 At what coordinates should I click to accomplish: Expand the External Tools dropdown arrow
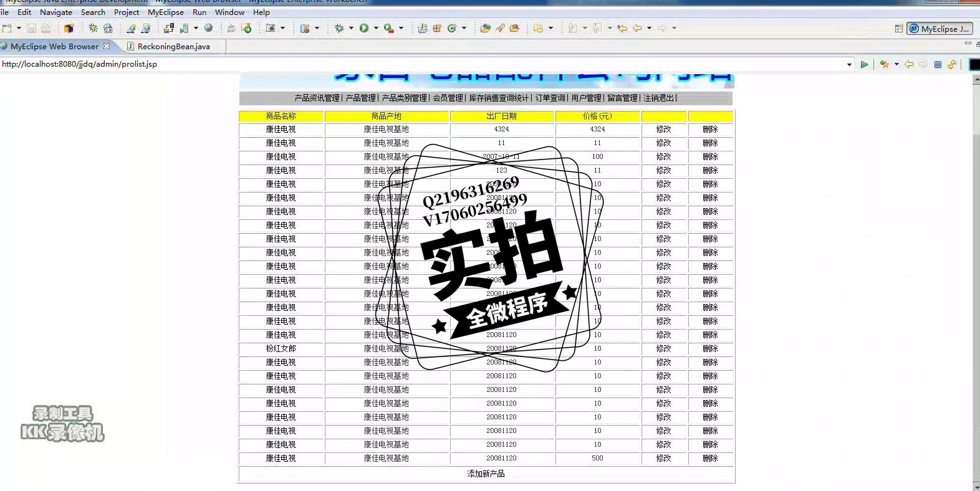click(401, 28)
